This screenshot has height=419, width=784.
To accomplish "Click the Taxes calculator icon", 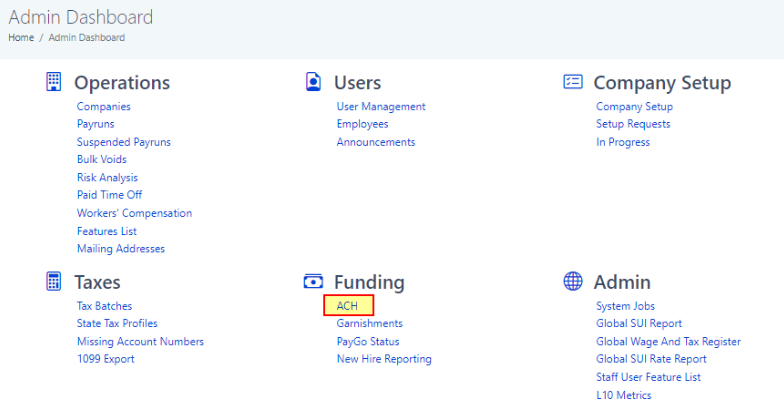I will (54, 282).
